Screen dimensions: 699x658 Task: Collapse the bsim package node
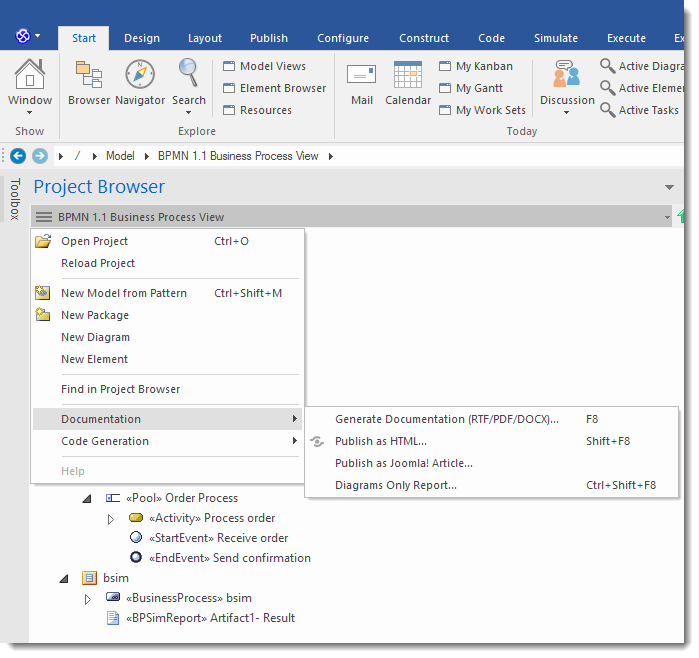(x=64, y=578)
